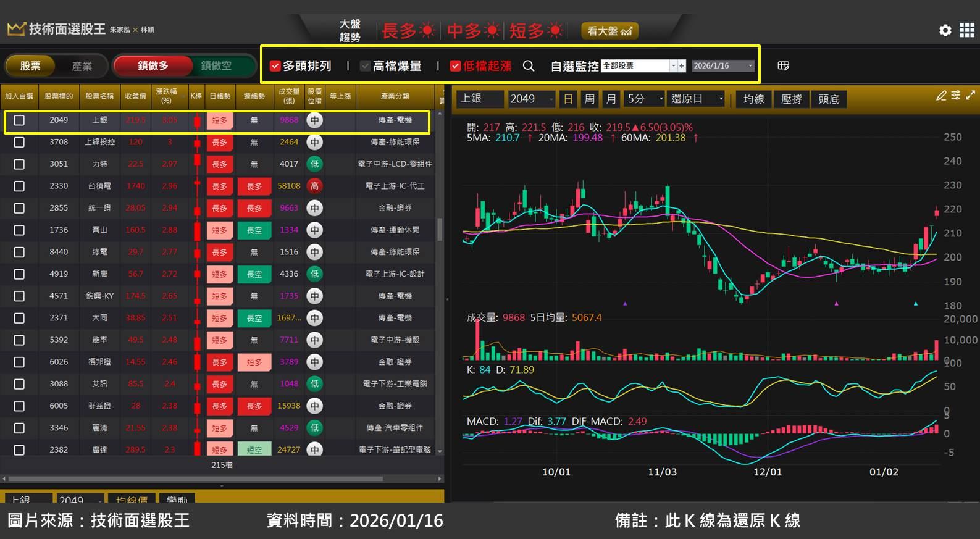This screenshot has height=539, width=980.
Task: Switch to the 產業 tab
Action: coord(82,66)
